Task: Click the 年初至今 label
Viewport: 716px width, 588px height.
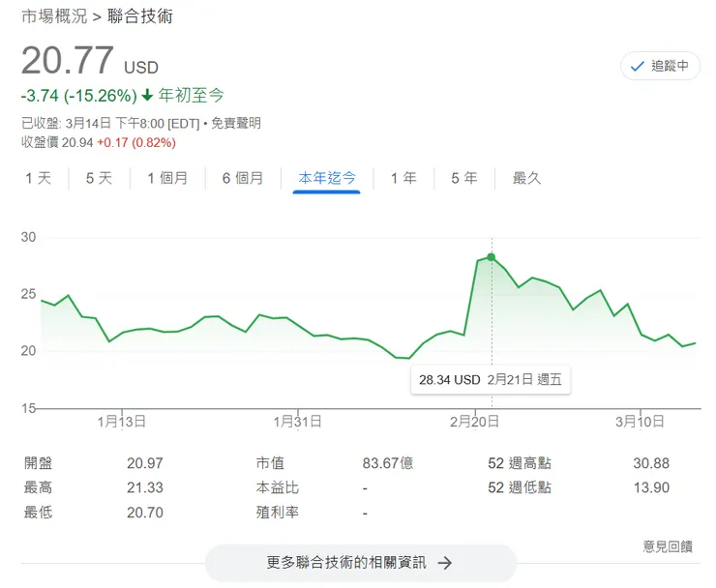Action: (191, 96)
